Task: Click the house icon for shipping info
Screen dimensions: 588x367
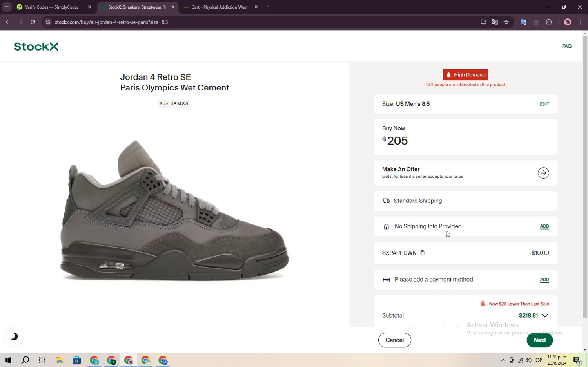Action: pos(386,227)
